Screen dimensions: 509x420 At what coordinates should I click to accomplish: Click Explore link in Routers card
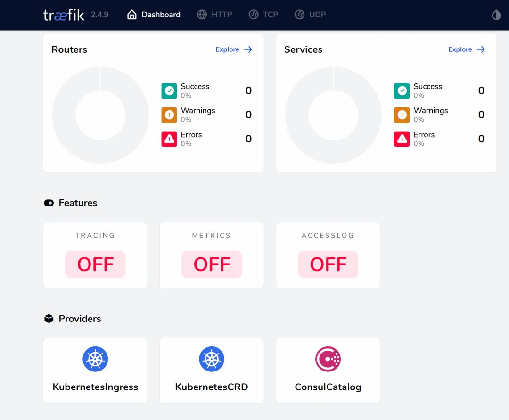234,49
